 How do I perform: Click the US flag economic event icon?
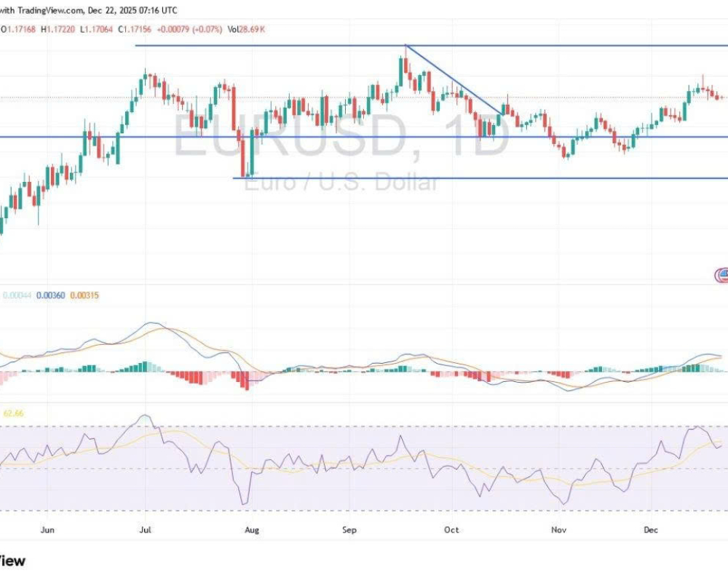click(x=722, y=274)
